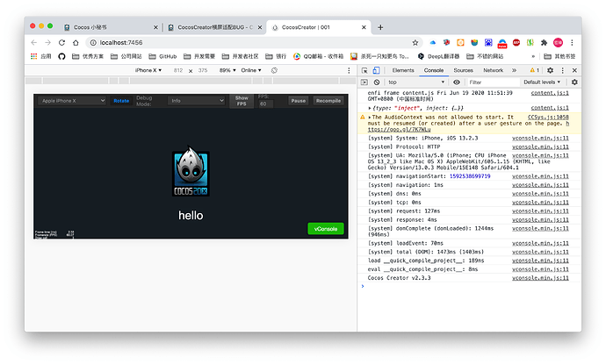The image size is (606, 364).
Task: Open the 89% zoom dropdown
Action: pyautogui.click(x=227, y=70)
